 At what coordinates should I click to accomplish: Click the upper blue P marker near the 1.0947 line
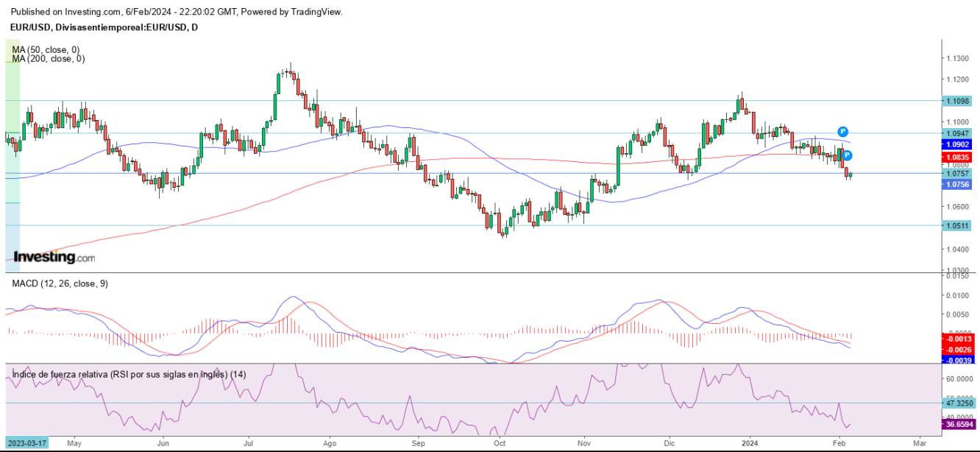pos(842,130)
